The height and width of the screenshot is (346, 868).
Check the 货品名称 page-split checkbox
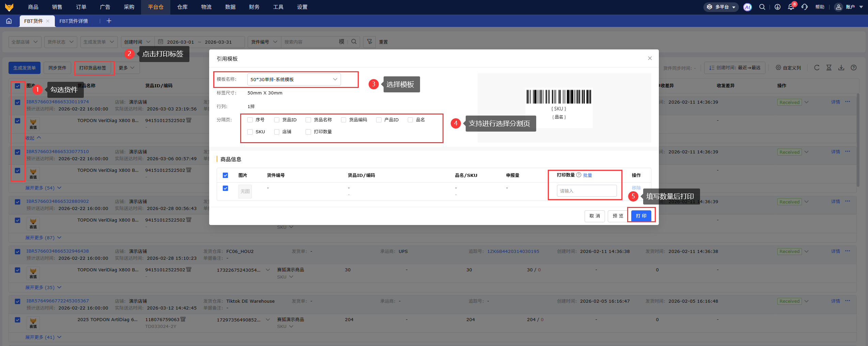(308, 120)
